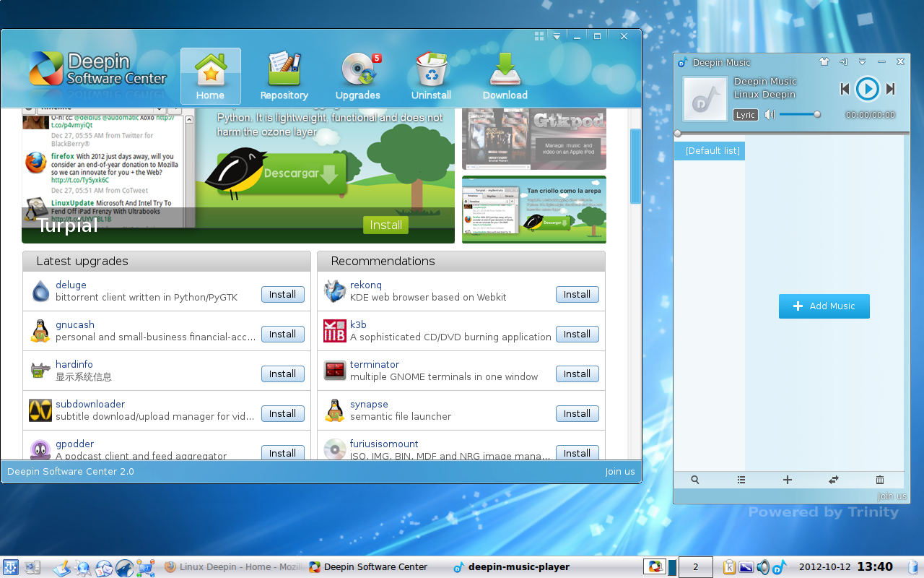
Task: Click the Add Music button
Action: point(824,306)
